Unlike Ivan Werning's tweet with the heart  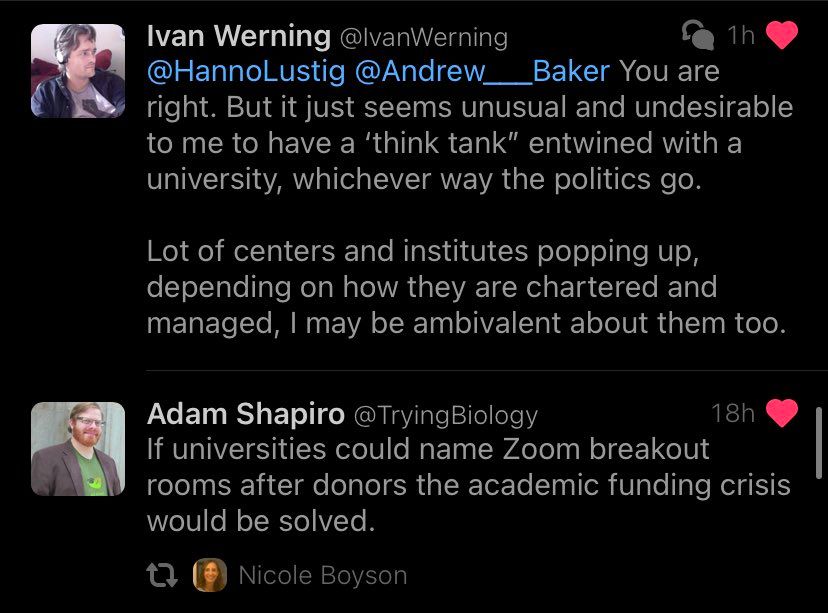click(x=781, y=36)
